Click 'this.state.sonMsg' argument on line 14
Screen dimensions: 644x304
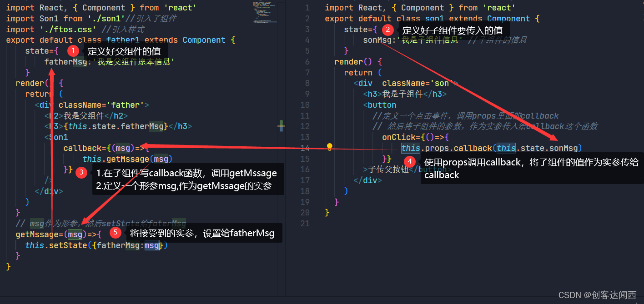537,148
